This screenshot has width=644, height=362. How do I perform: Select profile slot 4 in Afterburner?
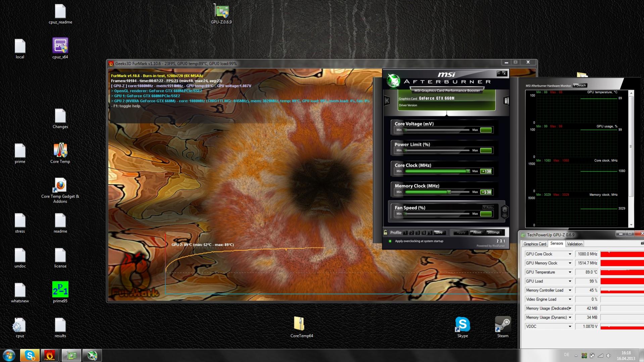point(424,232)
